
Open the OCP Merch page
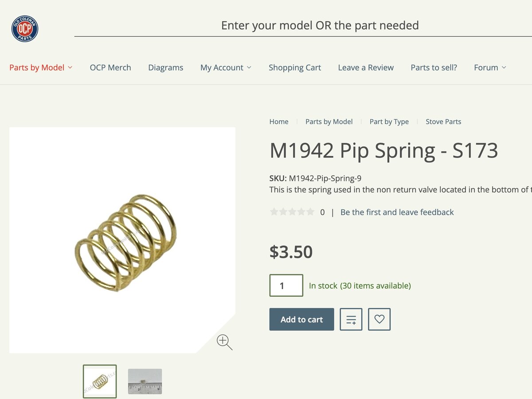click(110, 67)
